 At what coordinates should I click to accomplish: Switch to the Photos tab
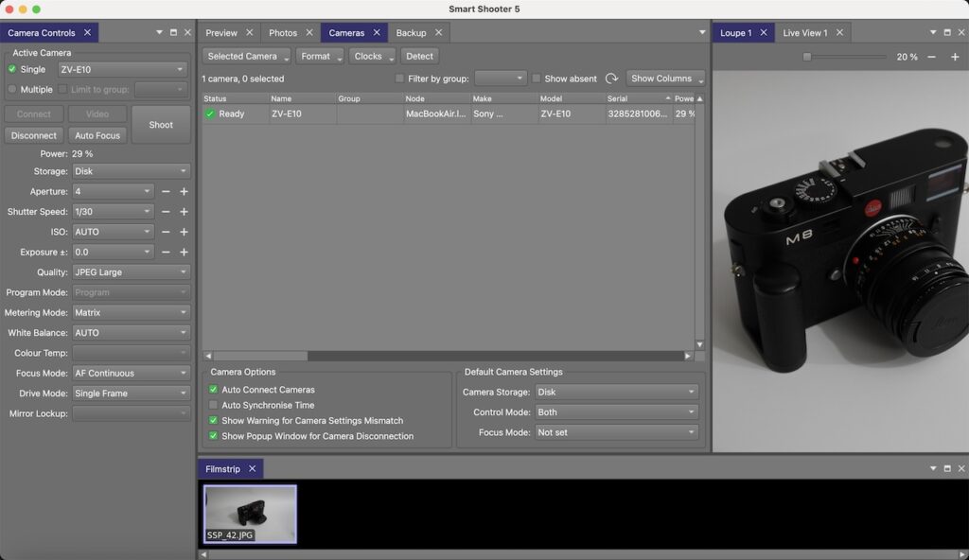(283, 33)
